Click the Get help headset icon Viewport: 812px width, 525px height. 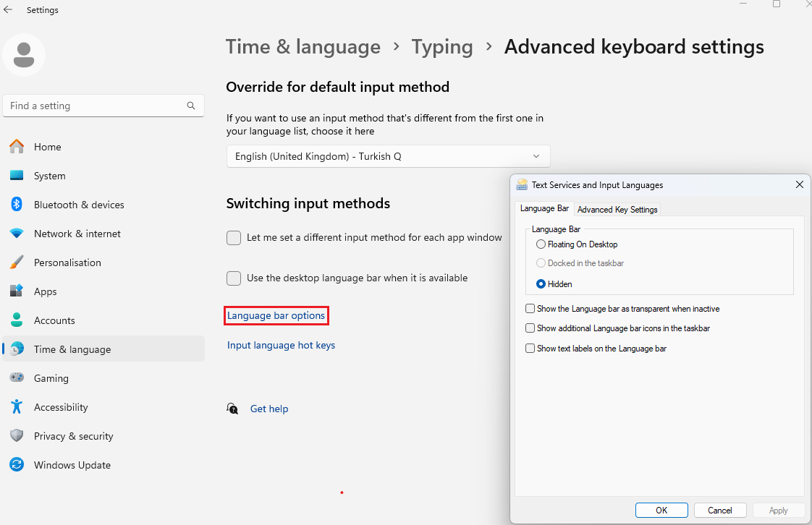point(232,409)
